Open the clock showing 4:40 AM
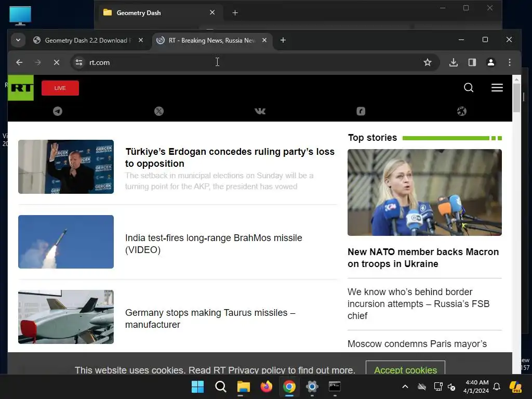This screenshot has width=532, height=399. [476, 387]
